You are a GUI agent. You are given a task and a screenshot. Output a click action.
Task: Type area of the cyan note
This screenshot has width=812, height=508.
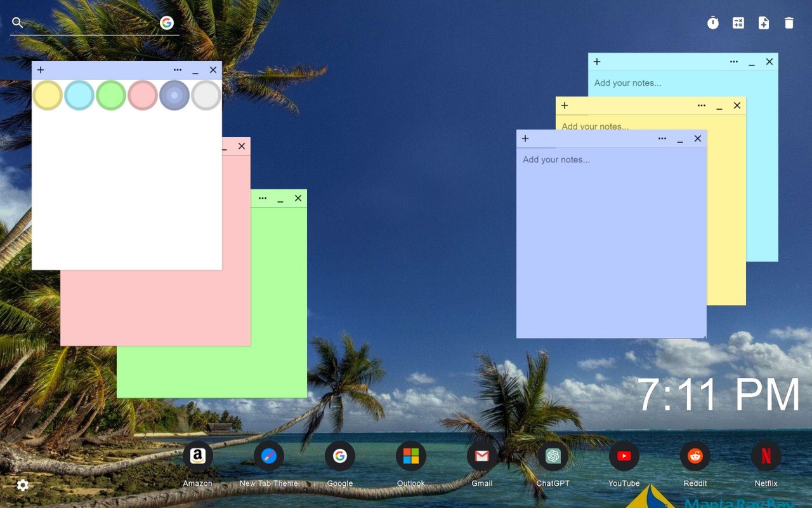pos(683,83)
